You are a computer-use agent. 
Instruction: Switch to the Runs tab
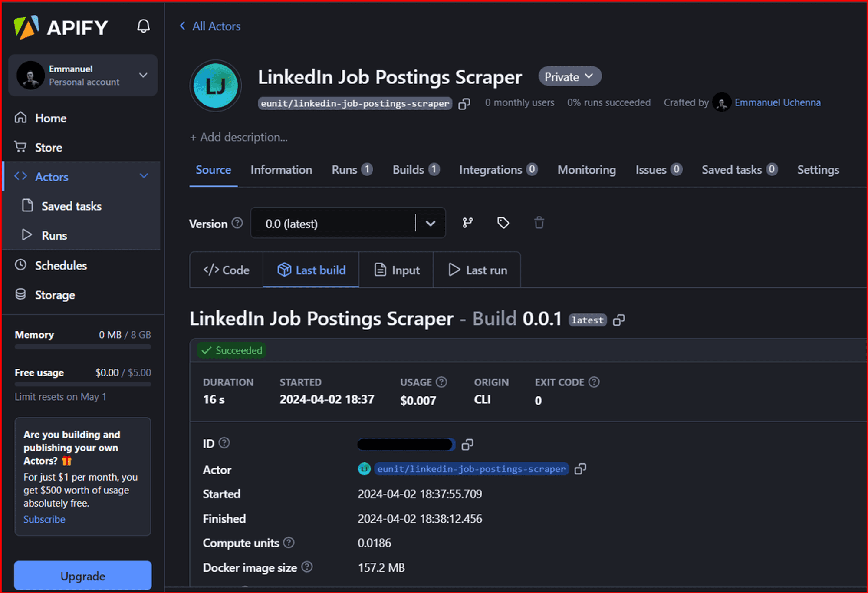(352, 170)
